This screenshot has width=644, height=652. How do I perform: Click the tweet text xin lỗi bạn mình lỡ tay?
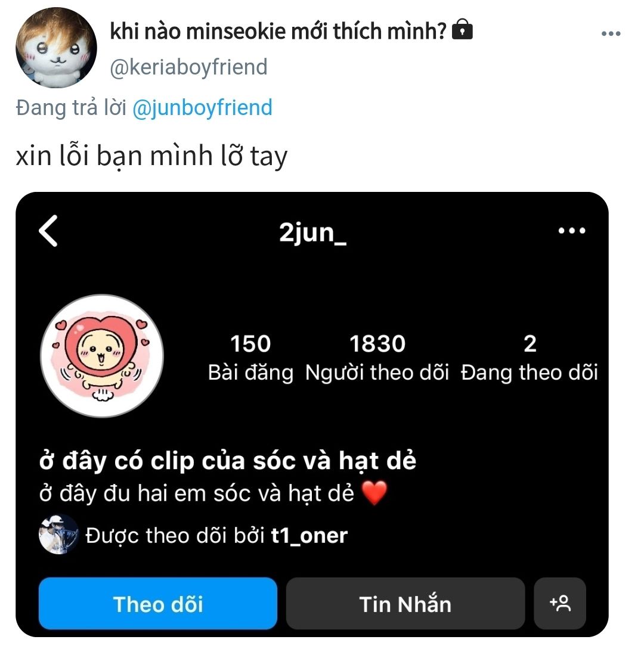coord(151,156)
